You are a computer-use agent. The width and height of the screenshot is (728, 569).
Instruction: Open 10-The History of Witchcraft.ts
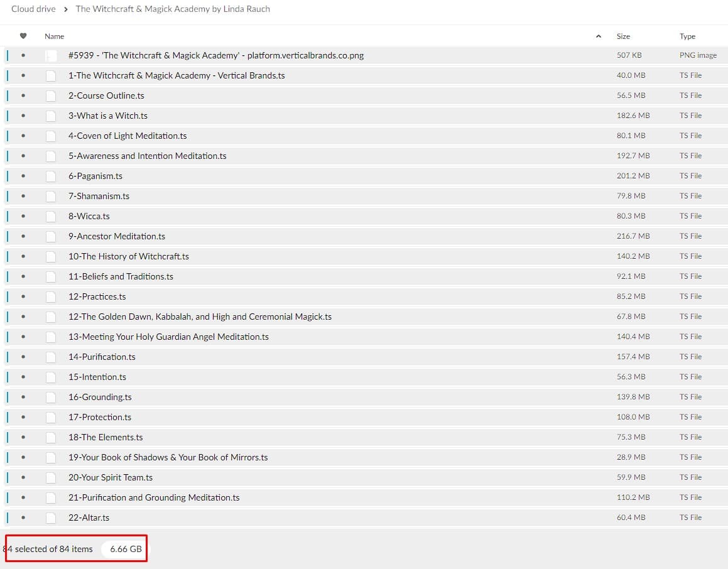[129, 256]
